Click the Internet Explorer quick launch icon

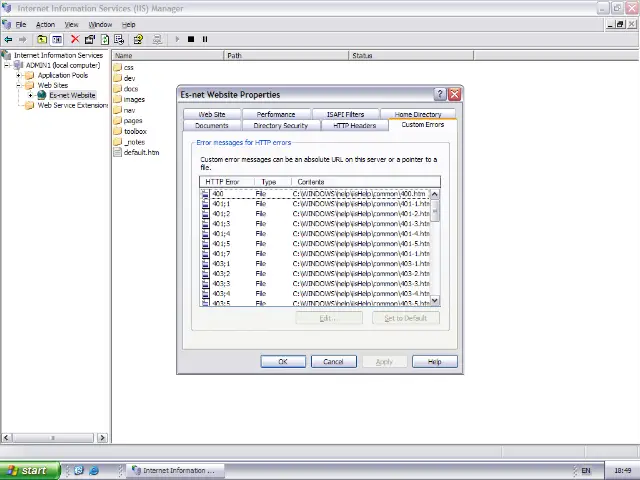pyautogui.click(x=94, y=470)
